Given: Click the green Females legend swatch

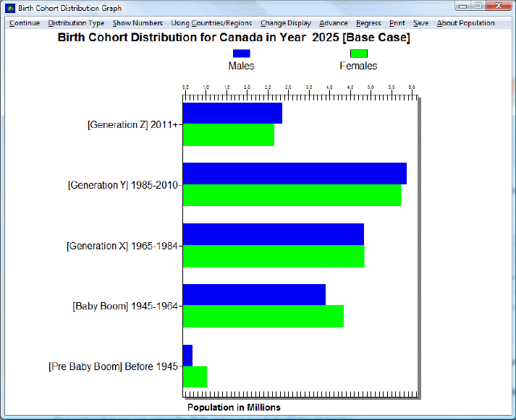Looking at the screenshot, I should (359, 53).
